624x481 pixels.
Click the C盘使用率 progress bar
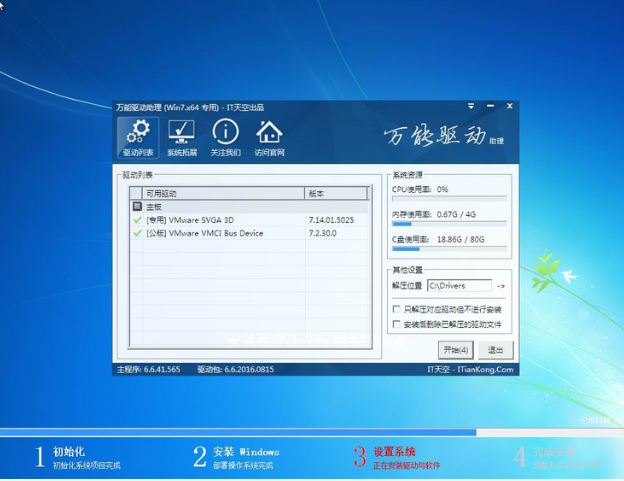[x=449, y=249]
